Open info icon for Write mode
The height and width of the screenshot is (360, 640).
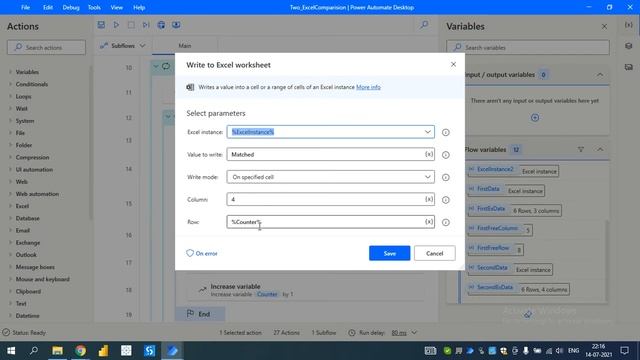coord(446,177)
